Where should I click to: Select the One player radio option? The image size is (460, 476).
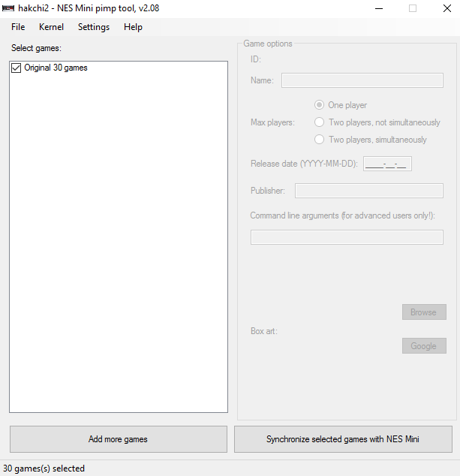tap(320, 105)
